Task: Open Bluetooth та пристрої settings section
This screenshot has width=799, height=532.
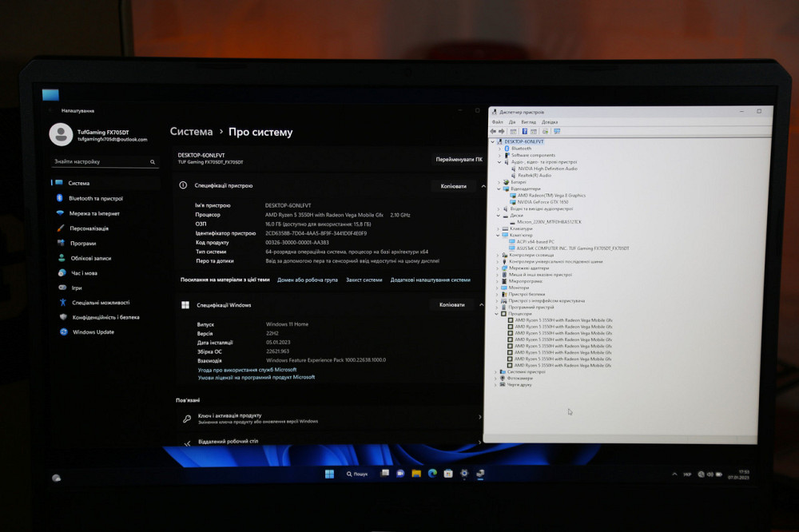Action: pos(94,197)
